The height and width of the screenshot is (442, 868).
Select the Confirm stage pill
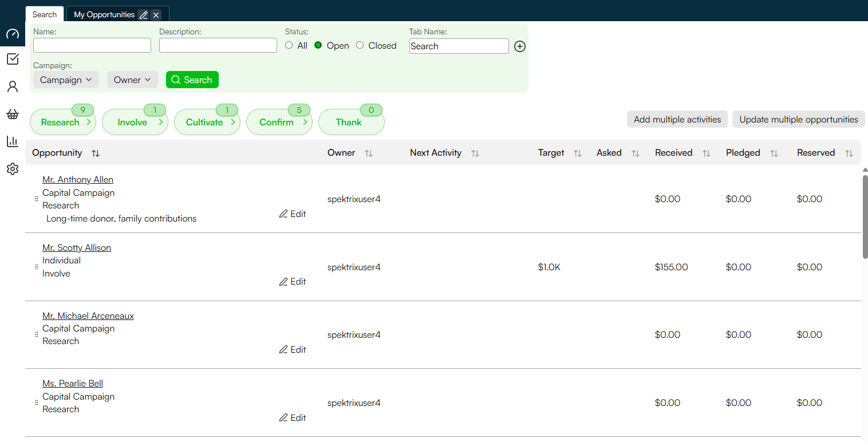tap(279, 122)
